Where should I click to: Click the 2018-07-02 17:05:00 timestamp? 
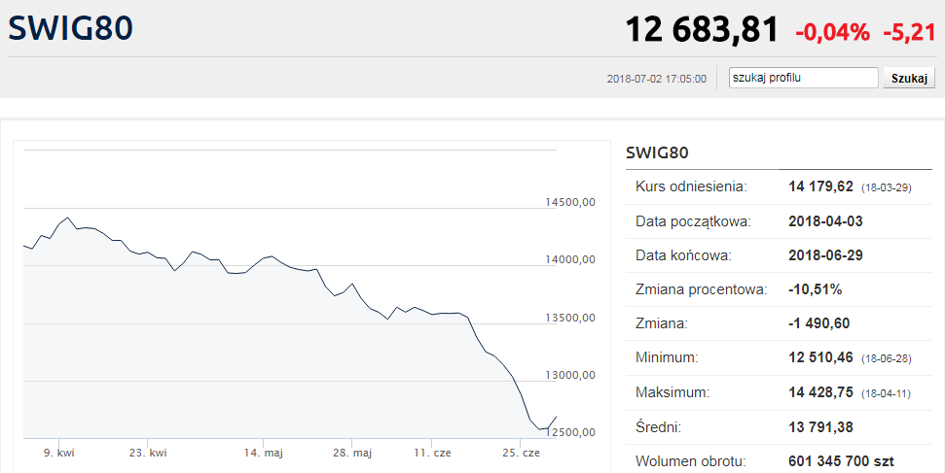[656, 78]
